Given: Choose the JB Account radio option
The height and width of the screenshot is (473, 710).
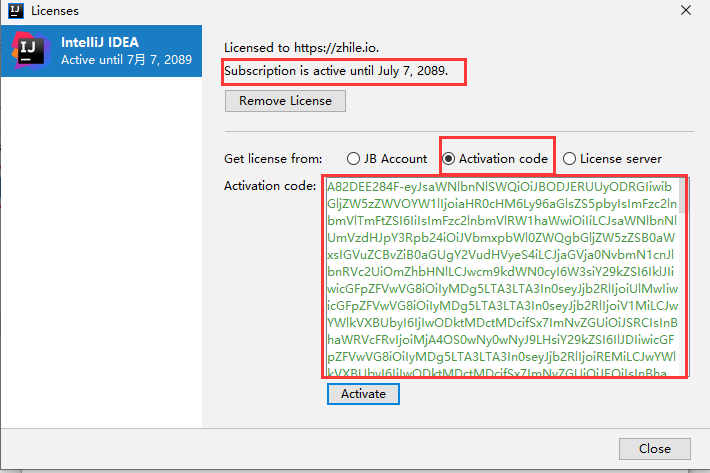Looking at the screenshot, I should pos(387,159).
